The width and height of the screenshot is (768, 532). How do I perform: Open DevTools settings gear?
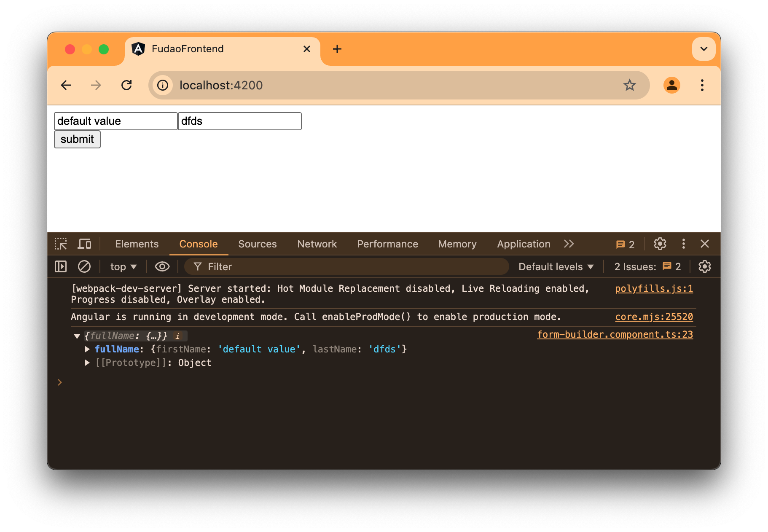tap(659, 244)
